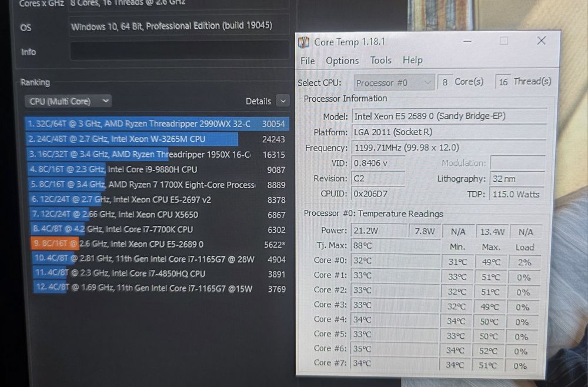588x387 pixels.
Task: Select the Core i7-7700K ranking row
Action: pyautogui.click(x=159, y=229)
